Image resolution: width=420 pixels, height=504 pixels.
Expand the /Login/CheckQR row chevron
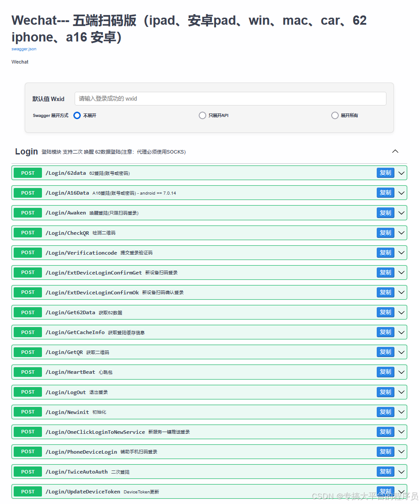401,233
